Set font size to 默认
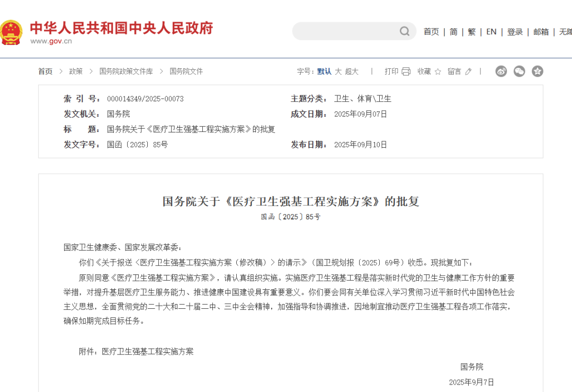The image size is (572, 392). [324, 72]
